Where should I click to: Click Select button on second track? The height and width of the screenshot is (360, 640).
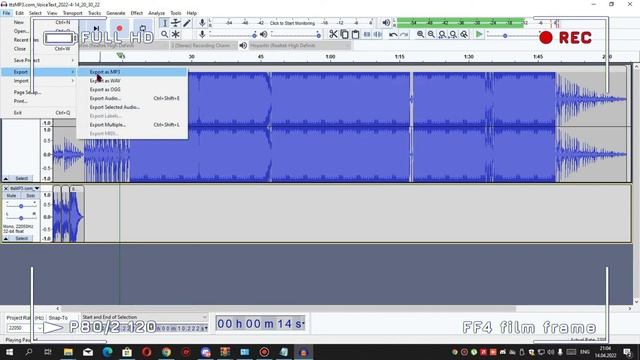[22, 238]
